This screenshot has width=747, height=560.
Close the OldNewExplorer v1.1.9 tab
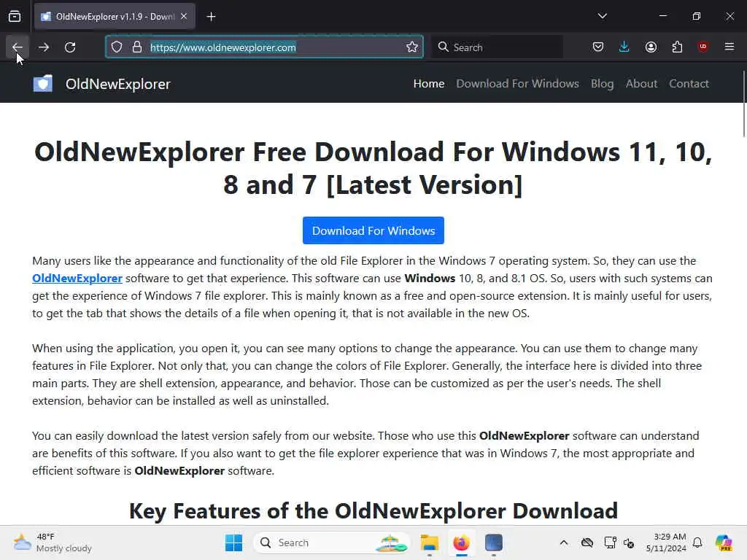point(184,17)
